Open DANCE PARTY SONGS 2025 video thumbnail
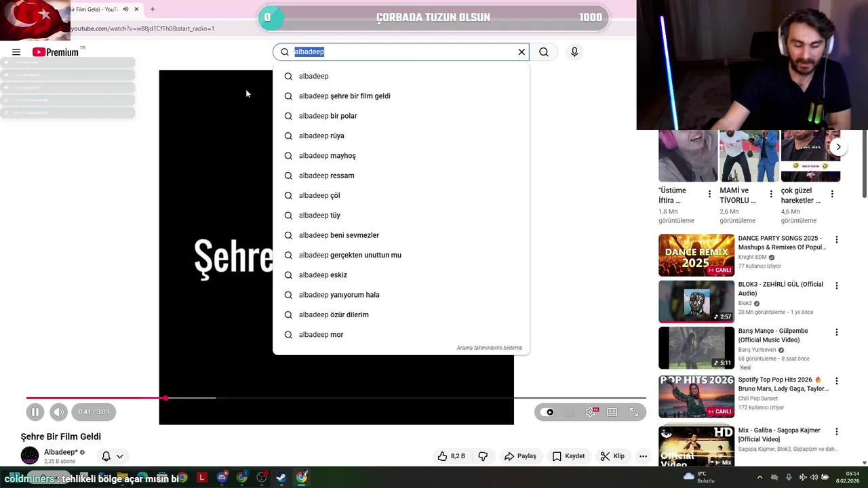868x488 pixels. coord(696,255)
